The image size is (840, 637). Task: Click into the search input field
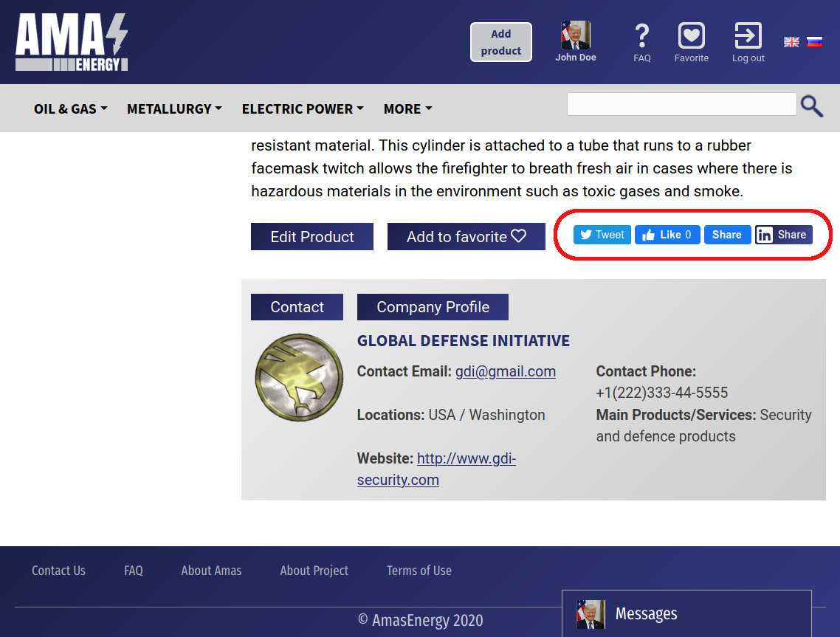pos(681,104)
